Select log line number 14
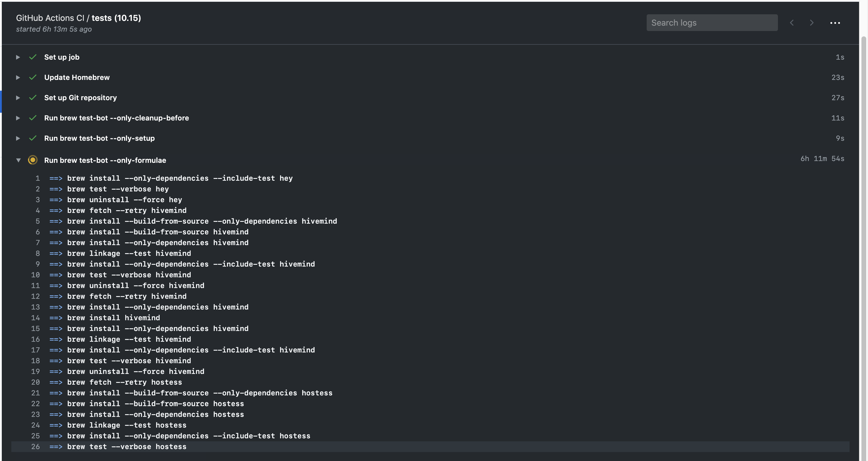The image size is (868, 461). [x=35, y=318]
